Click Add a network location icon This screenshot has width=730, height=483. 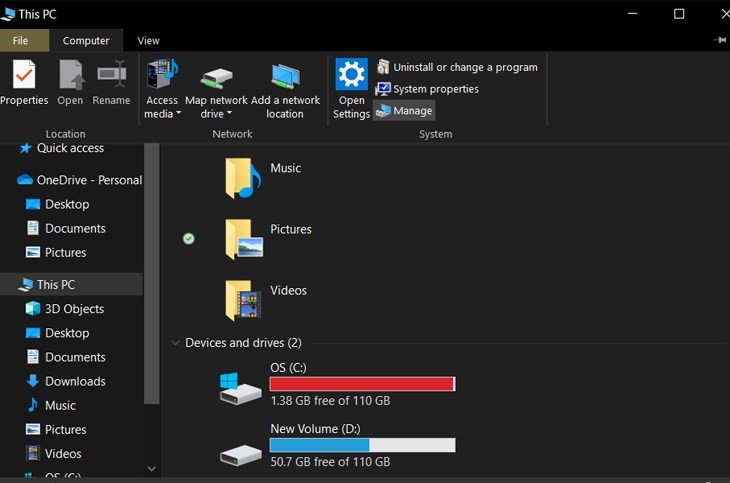coord(285,76)
